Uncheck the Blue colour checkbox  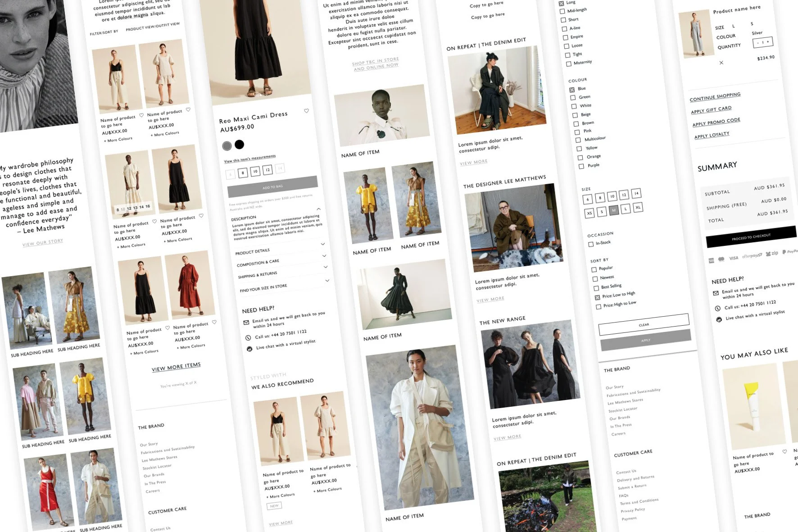coord(572,90)
